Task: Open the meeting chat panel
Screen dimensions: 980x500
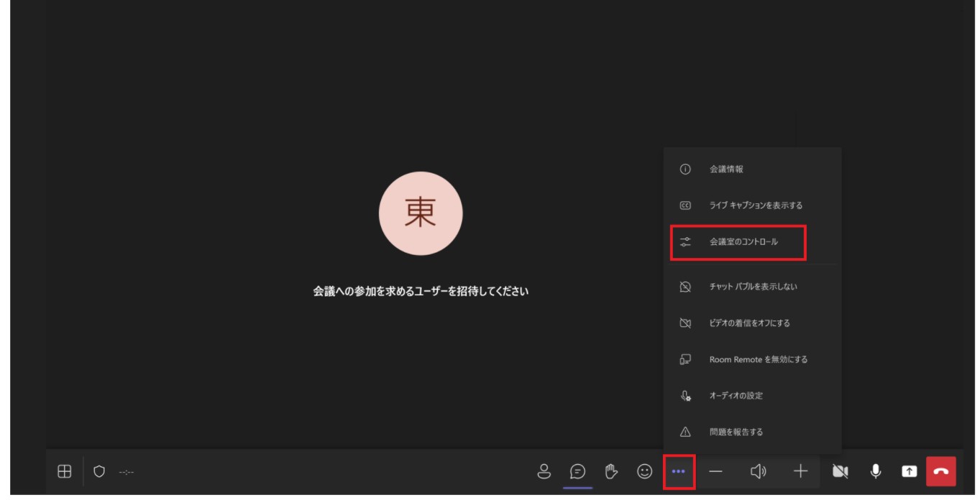Action: (577, 471)
